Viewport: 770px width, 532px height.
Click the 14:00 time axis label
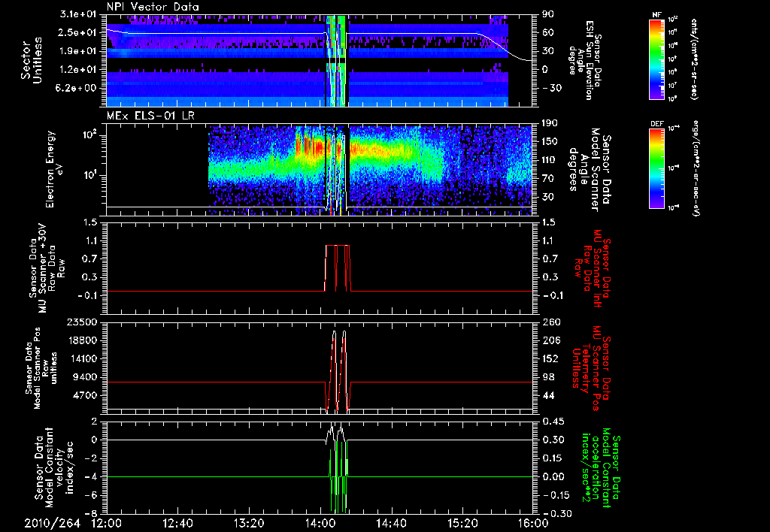click(x=320, y=523)
